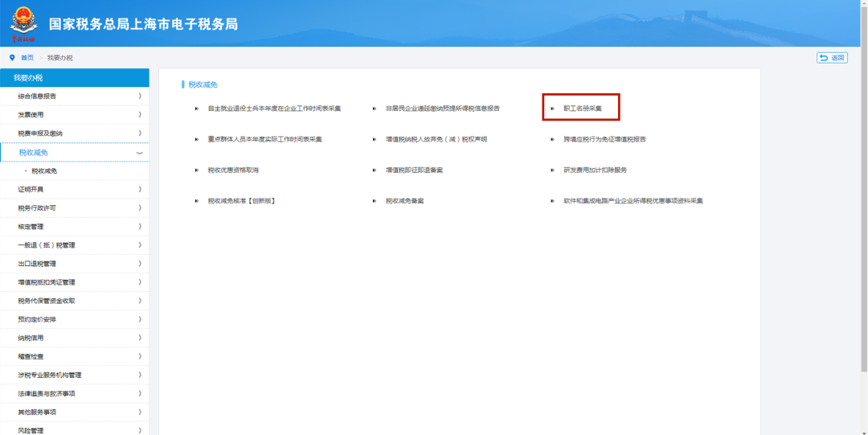This screenshot has width=868, height=435.
Task: Expand the 综合信息报告 chevron
Action: [140, 96]
